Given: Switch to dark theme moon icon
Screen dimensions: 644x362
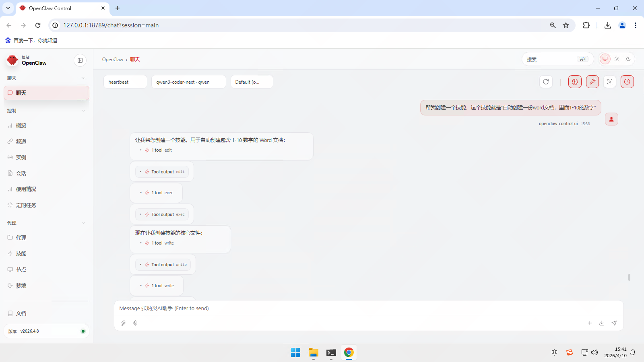Looking at the screenshot, I should pos(628,59).
